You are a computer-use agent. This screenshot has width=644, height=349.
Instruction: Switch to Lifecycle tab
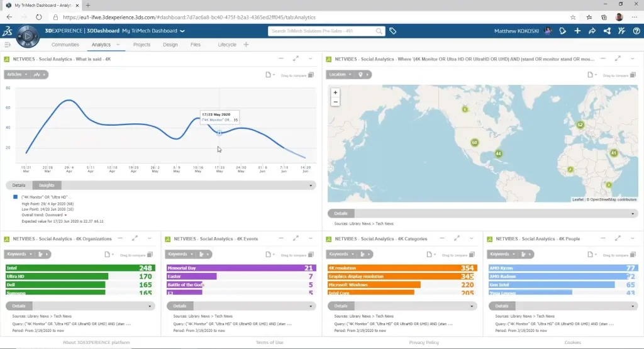(x=226, y=45)
